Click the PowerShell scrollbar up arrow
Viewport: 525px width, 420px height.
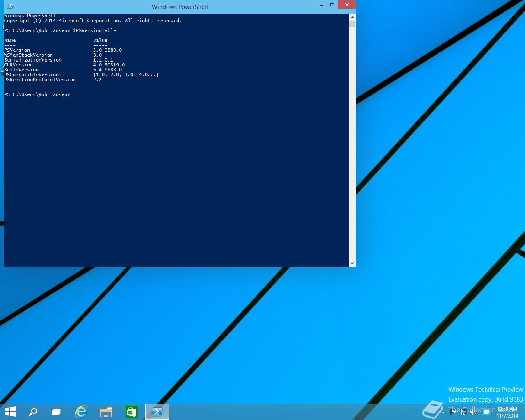[x=352, y=17]
